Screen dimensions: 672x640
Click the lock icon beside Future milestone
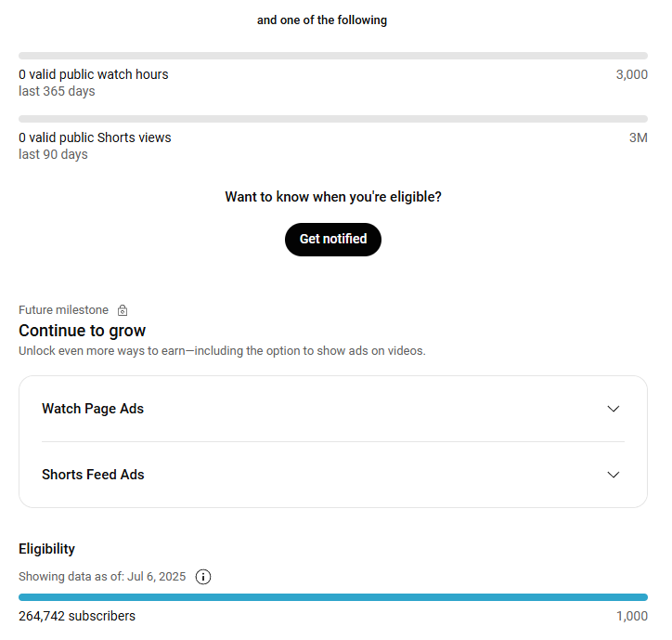(123, 310)
